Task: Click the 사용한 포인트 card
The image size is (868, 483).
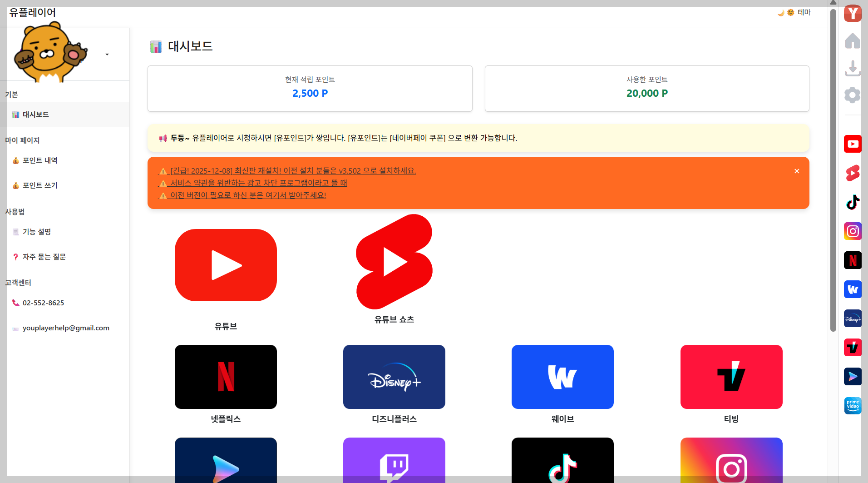Action: click(647, 89)
